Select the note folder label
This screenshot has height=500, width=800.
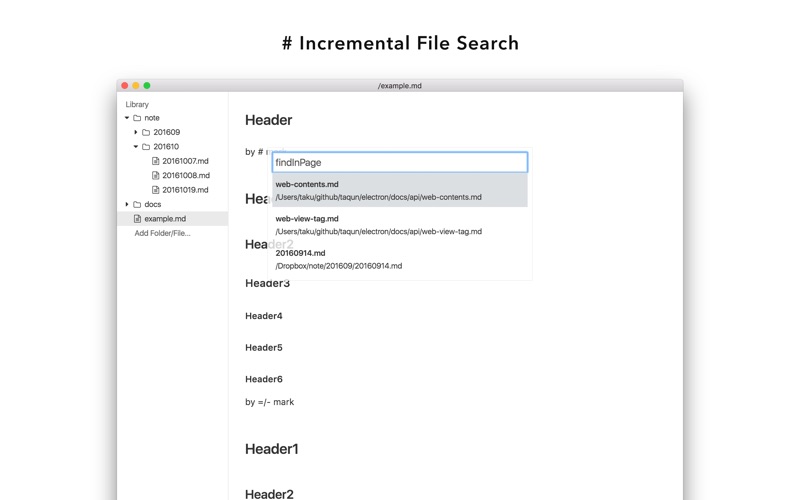pos(152,118)
